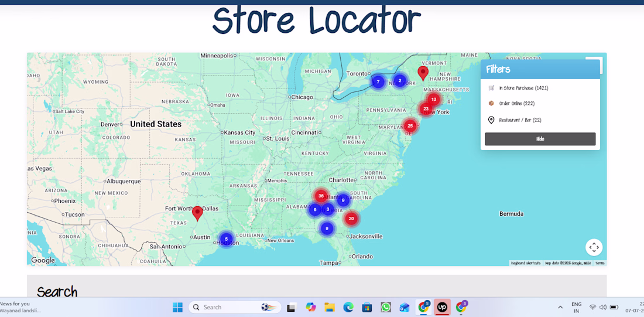Hide the Filters panel

point(540,139)
